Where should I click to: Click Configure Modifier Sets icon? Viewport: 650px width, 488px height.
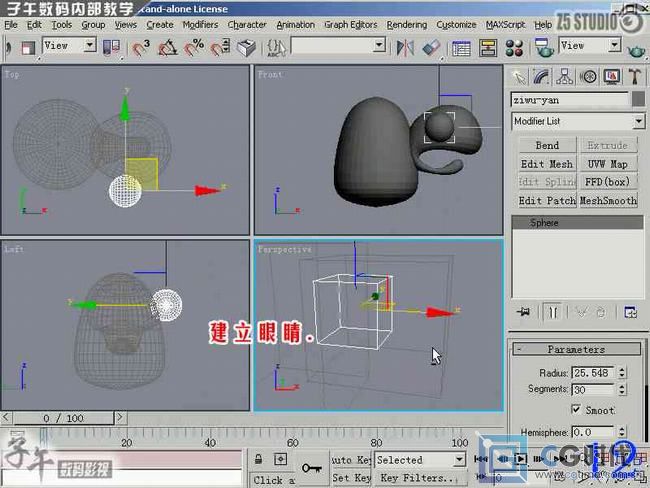pos(631,312)
